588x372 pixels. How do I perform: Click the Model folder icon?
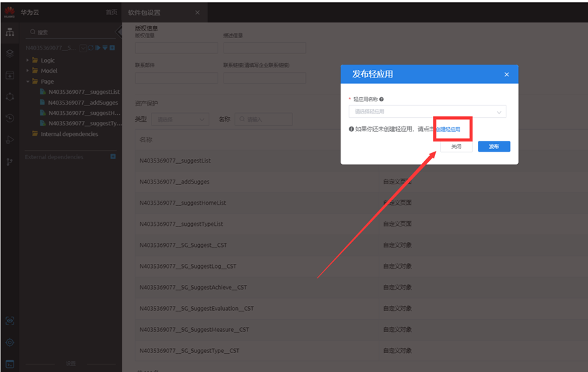[x=35, y=71]
